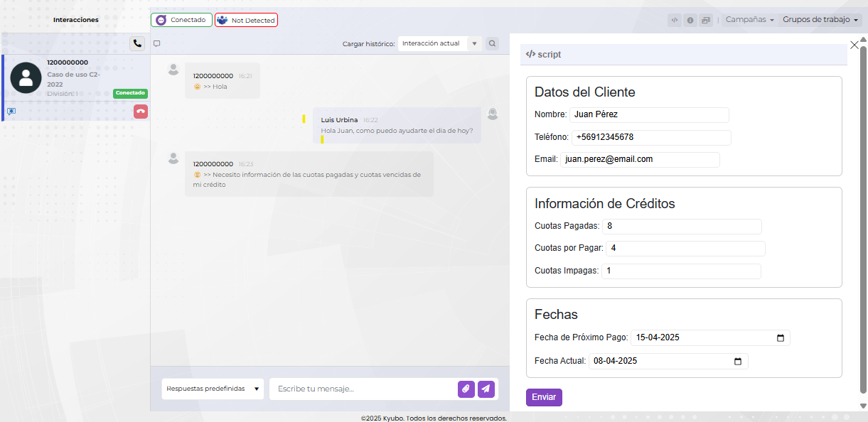Click the info circle icon in top toolbar

[x=690, y=20]
